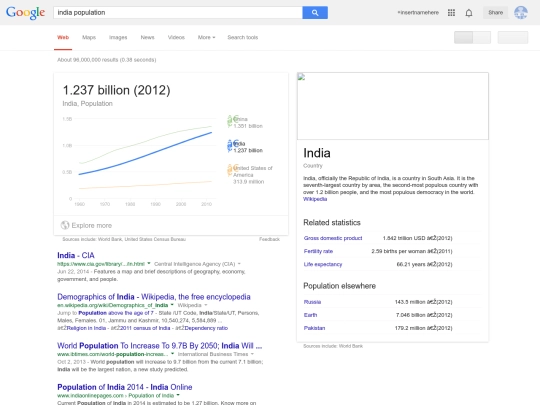Open the Google apps grid
540x405 pixels.
(x=451, y=13)
